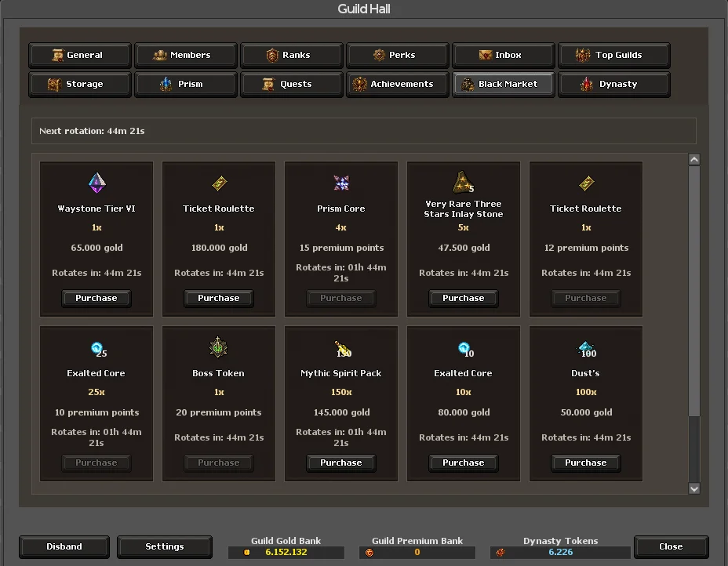This screenshot has height=566, width=728.
Task: Click the '20 premium points' price text
Action: click(x=219, y=412)
